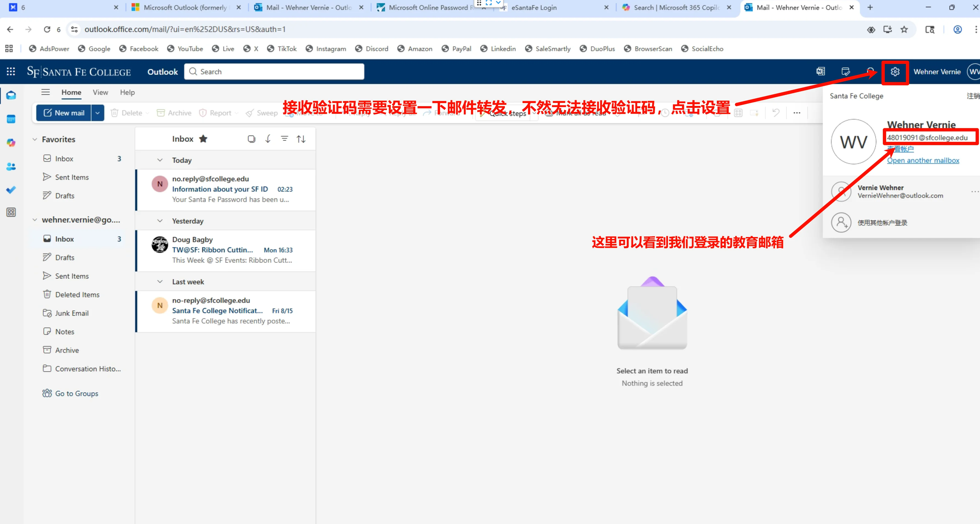Open new browser tab with plus button
The image size is (980, 524).
[870, 8]
